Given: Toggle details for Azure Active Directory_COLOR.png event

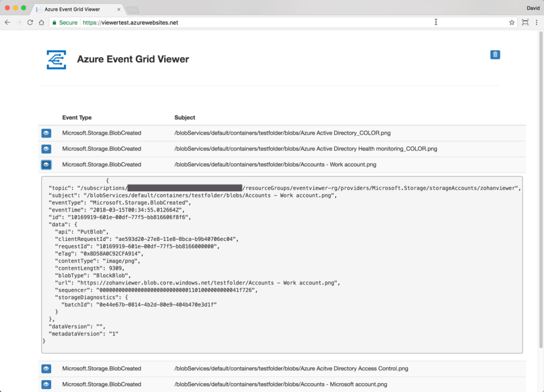Looking at the screenshot, I should [x=46, y=133].
